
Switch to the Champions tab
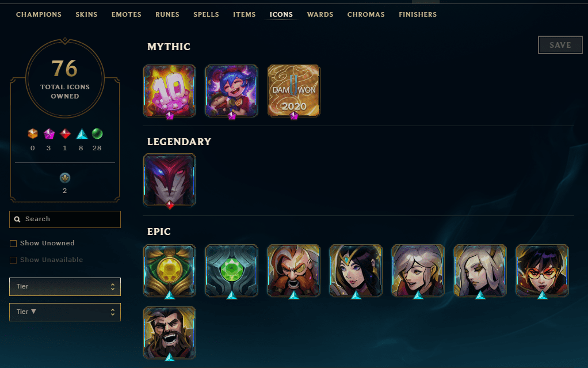tap(39, 14)
